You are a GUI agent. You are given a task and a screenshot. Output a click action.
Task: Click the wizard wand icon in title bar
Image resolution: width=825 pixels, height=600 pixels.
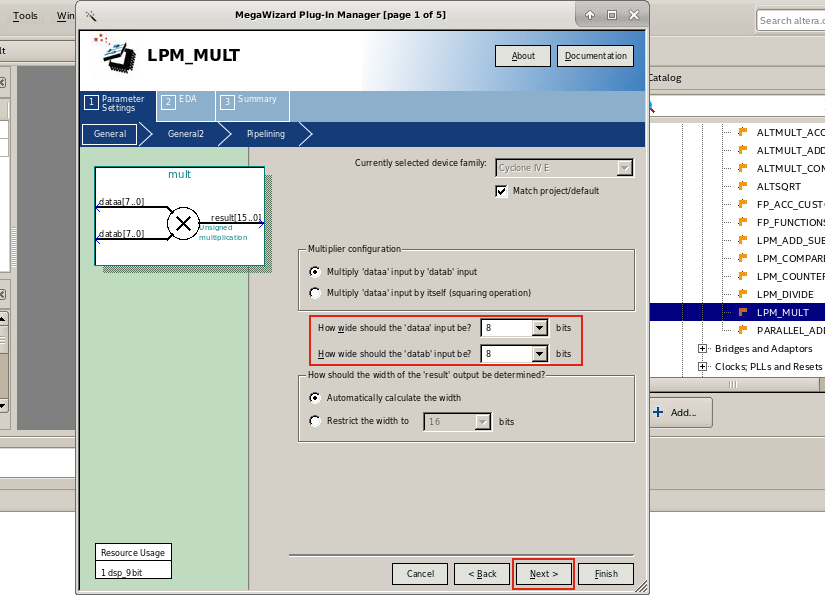[x=90, y=15]
